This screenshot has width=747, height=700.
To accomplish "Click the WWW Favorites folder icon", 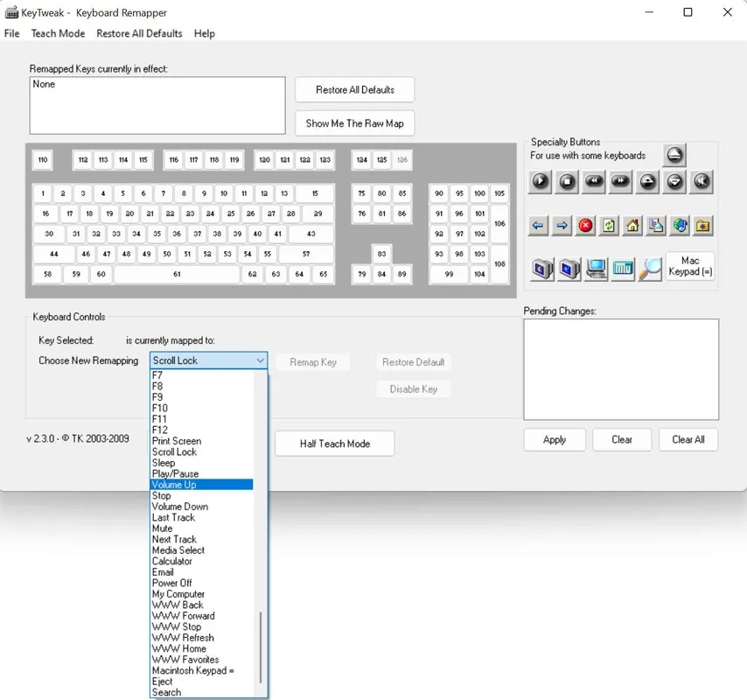I will click(703, 226).
